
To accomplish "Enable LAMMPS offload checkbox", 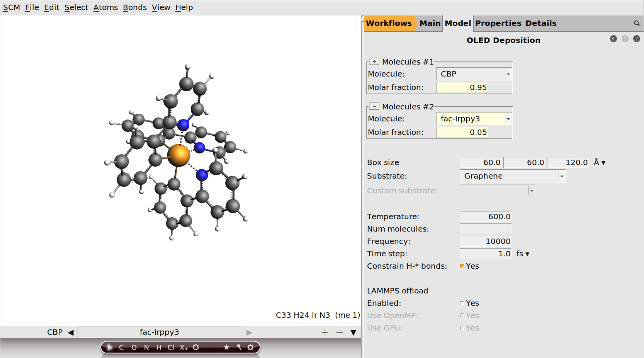I will (x=462, y=303).
